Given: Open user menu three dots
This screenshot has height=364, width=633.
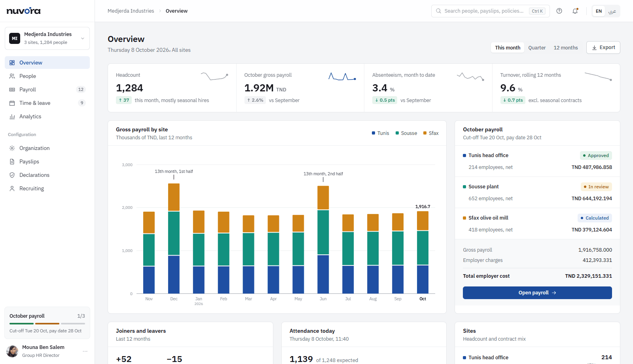Looking at the screenshot, I should point(85,351).
